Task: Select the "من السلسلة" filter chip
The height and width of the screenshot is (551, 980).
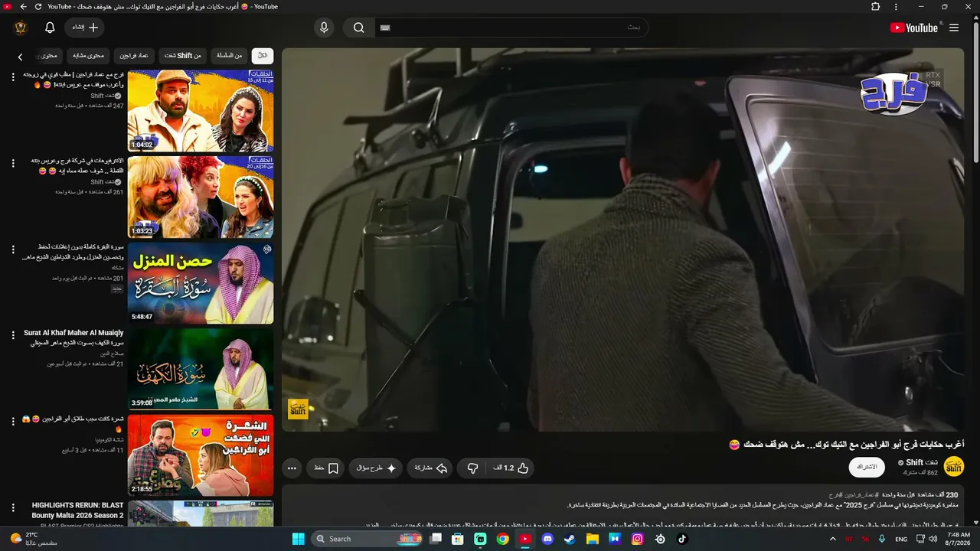Action: pyautogui.click(x=229, y=56)
